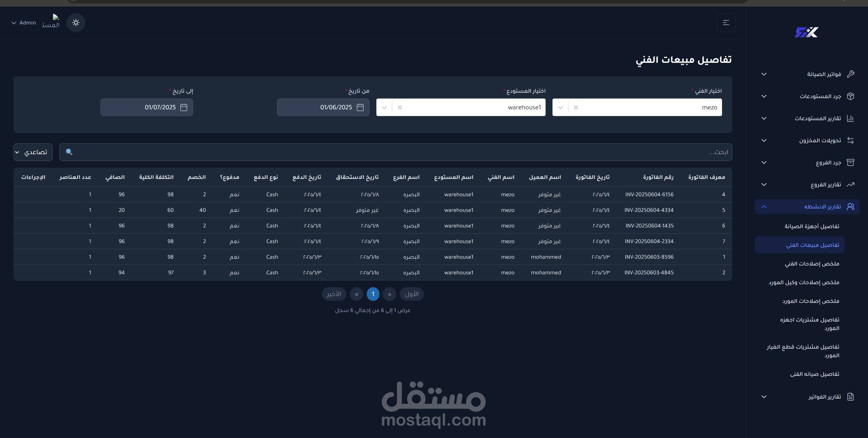
Task: Open the warehouse1 dropdown arrow
Action: [384, 107]
